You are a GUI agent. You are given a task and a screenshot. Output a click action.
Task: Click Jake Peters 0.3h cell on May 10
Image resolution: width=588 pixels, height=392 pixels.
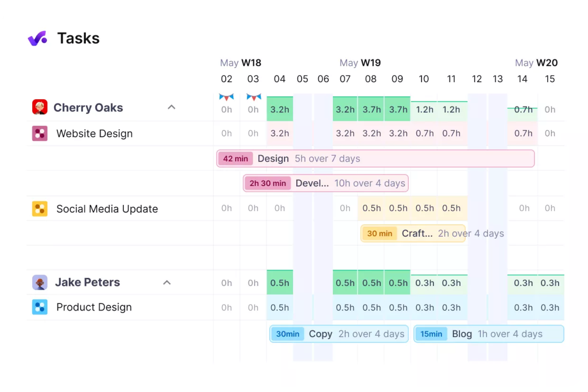pyautogui.click(x=424, y=284)
